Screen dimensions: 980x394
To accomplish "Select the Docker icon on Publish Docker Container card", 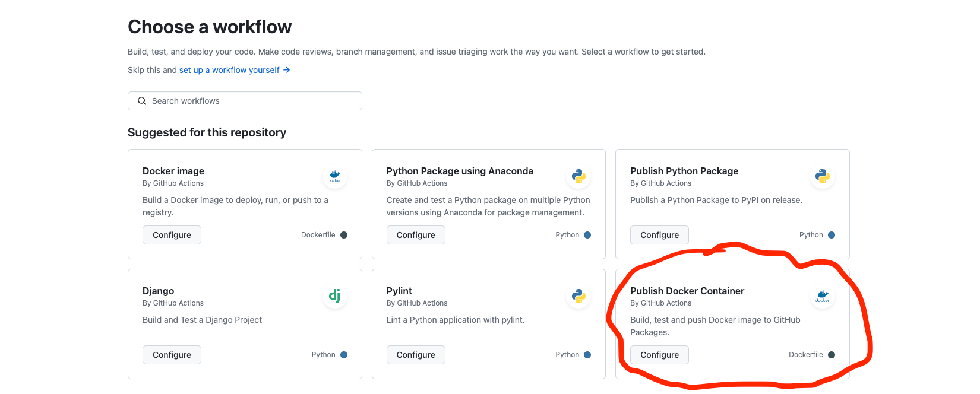I will point(822,296).
